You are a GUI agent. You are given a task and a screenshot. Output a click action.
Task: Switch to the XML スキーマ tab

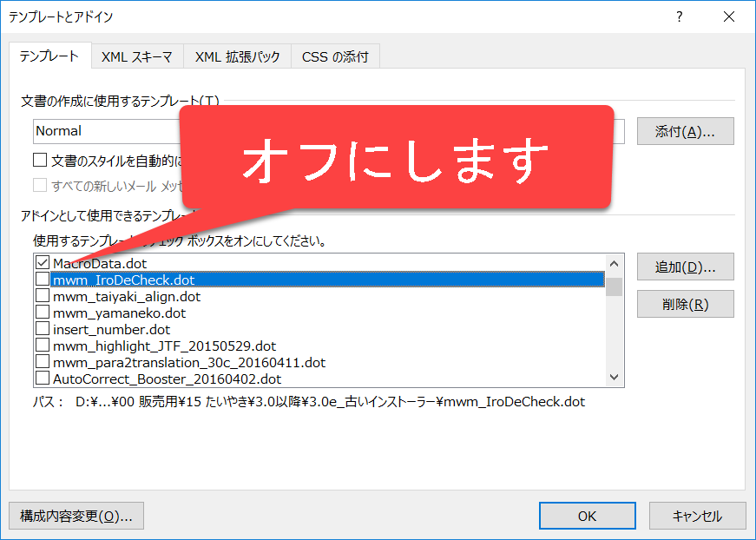[x=136, y=57]
